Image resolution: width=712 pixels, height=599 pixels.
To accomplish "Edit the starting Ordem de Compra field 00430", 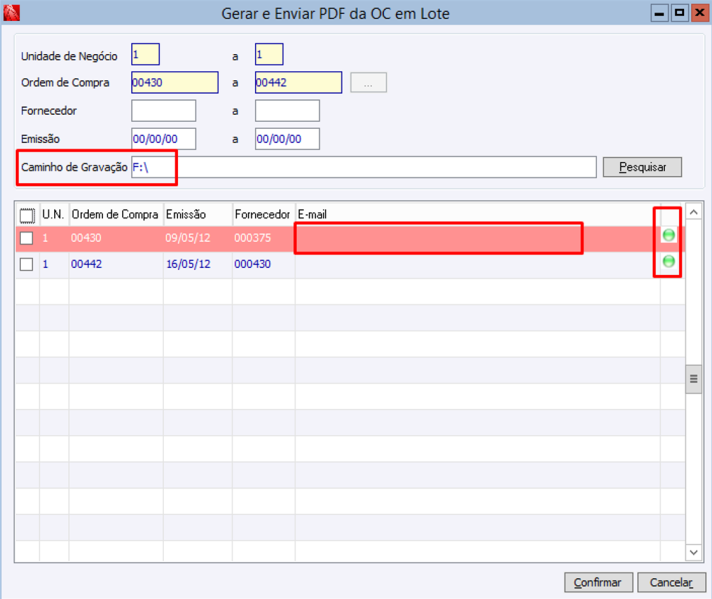I will (175, 83).
